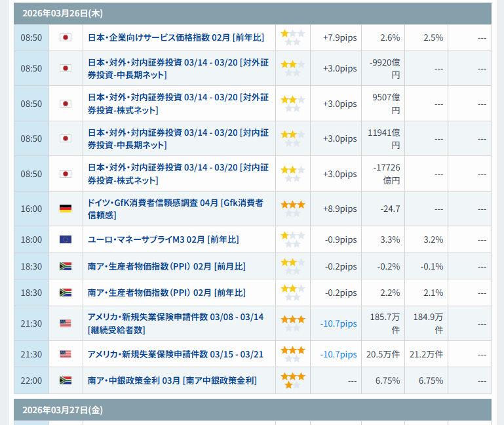Open ユーロ・マネーサプライM3 02月 link

click(163, 239)
